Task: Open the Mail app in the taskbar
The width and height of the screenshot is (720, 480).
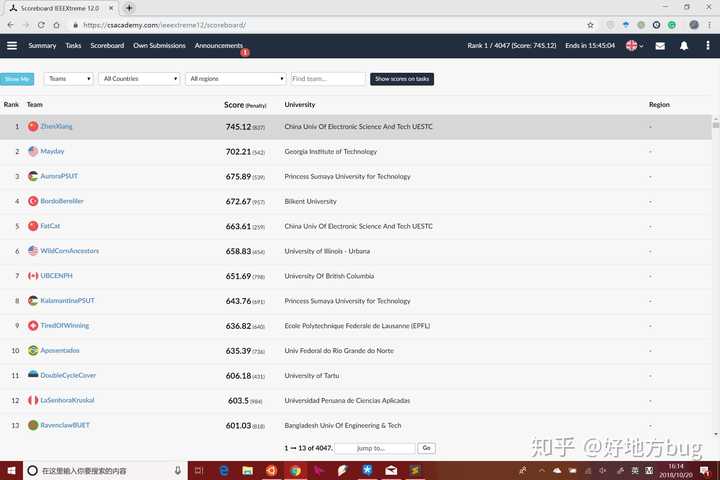Action: click(391, 470)
